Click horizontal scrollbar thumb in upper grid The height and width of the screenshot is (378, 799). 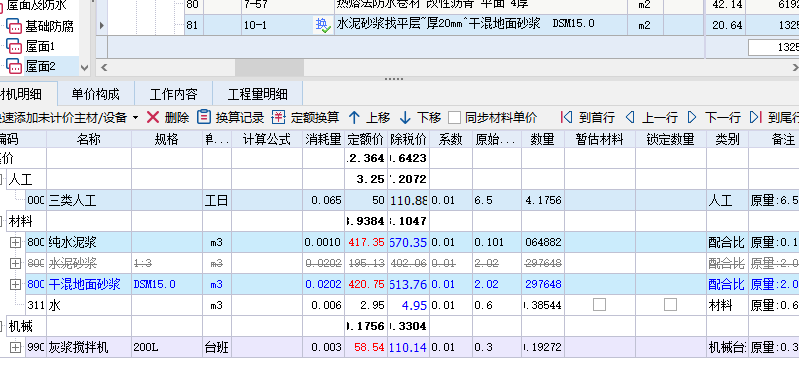[x=269, y=67]
